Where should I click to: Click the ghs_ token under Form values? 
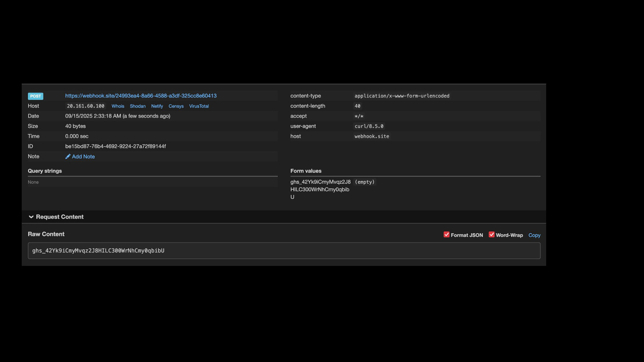point(320,189)
